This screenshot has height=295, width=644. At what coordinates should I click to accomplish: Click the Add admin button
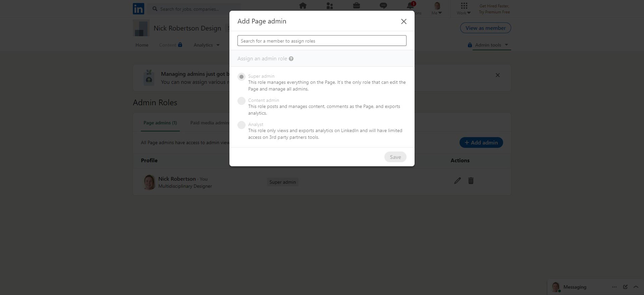[481, 142]
